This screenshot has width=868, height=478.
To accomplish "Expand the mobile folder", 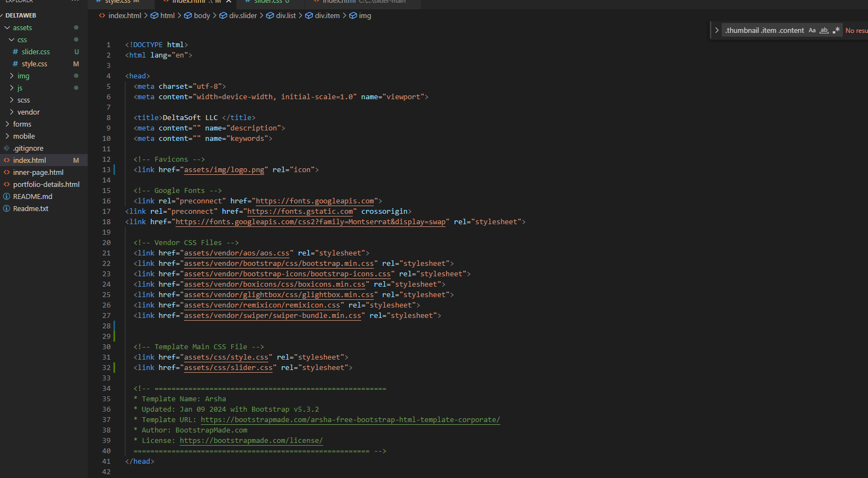I will [24, 136].
